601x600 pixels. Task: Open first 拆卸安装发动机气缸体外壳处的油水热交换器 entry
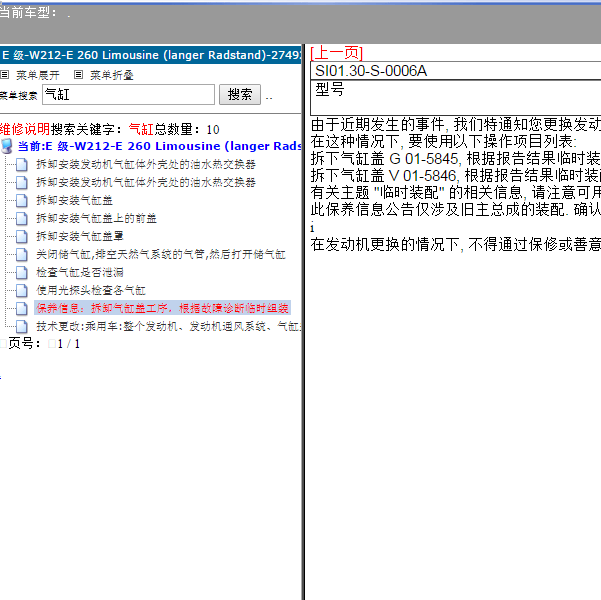click(146, 164)
